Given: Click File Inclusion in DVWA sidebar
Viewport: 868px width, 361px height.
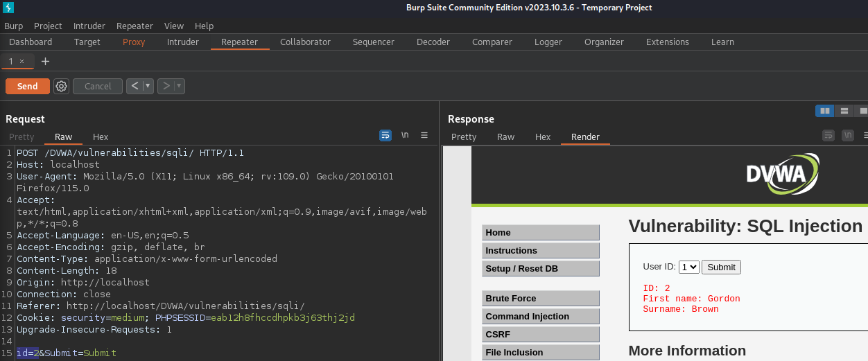Looking at the screenshot, I should (541, 352).
